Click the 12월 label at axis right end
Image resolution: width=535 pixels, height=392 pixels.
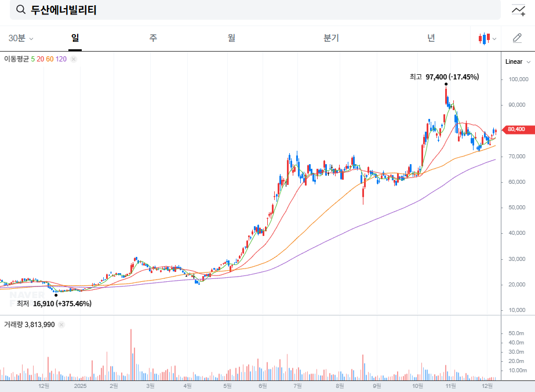coord(487,386)
